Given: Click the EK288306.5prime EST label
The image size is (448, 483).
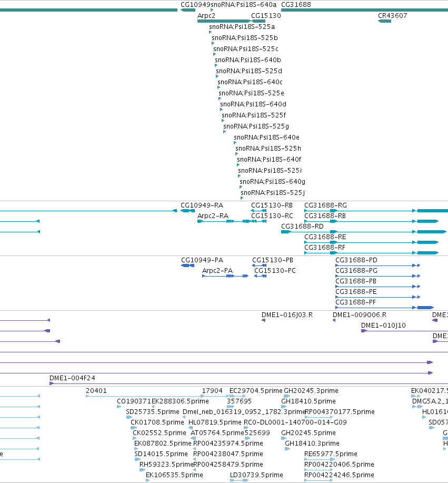Looking at the screenshot, I should click(x=180, y=401).
